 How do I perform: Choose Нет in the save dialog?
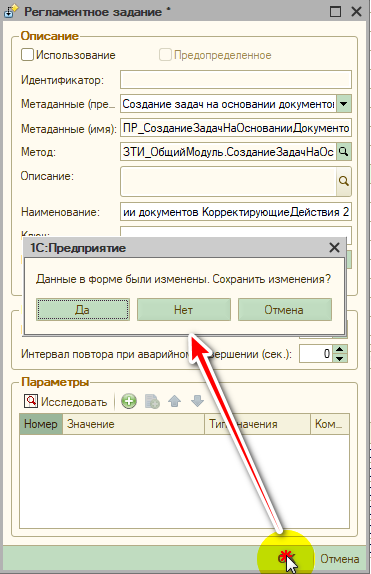(184, 310)
